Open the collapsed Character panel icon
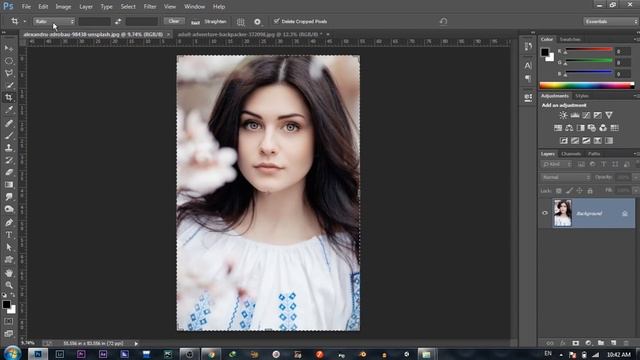 (x=528, y=65)
